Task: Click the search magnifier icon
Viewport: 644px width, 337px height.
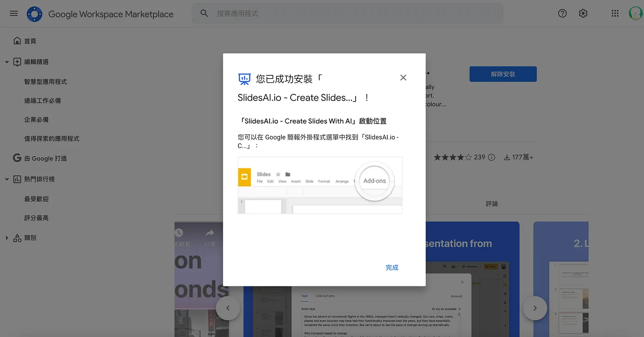Action: [x=205, y=13]
